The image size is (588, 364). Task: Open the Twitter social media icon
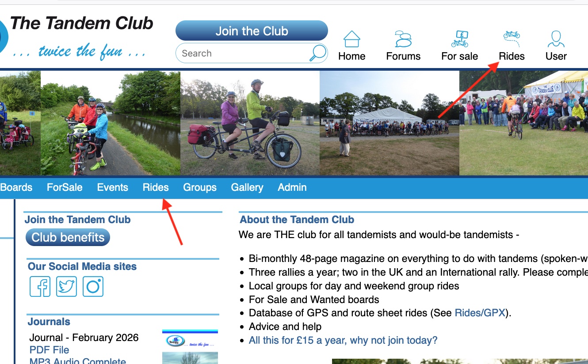pos(66,287)
